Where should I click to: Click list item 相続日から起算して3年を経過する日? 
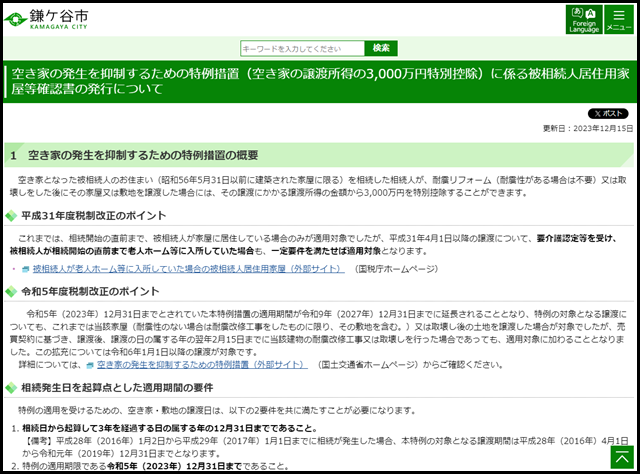pyautogui.click(x=170, y=428)
